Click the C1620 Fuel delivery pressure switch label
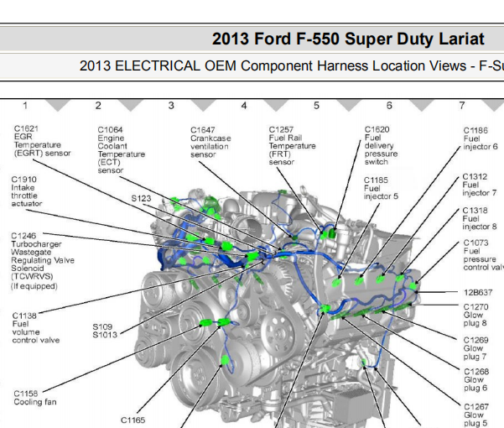 381,145
